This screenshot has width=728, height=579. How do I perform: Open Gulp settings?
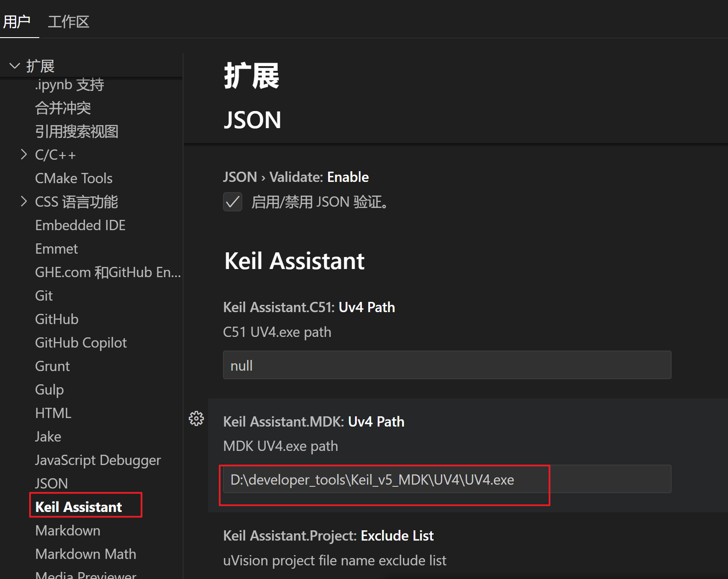coord(50,390)
